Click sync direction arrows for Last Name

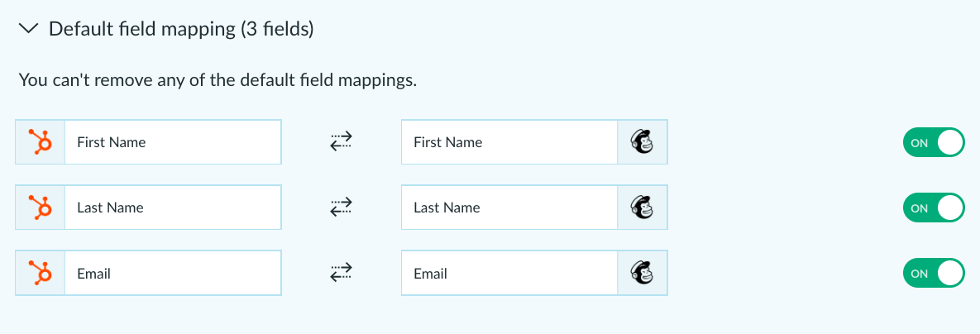pyautogui.click(x=342, y=208)
